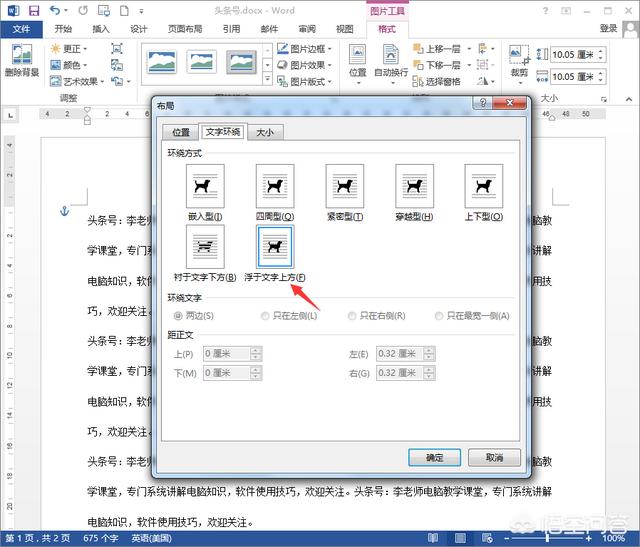Open the rotate objects icon
The width and height of the screenshot is (640, 547).
click(x=485, y=81)
